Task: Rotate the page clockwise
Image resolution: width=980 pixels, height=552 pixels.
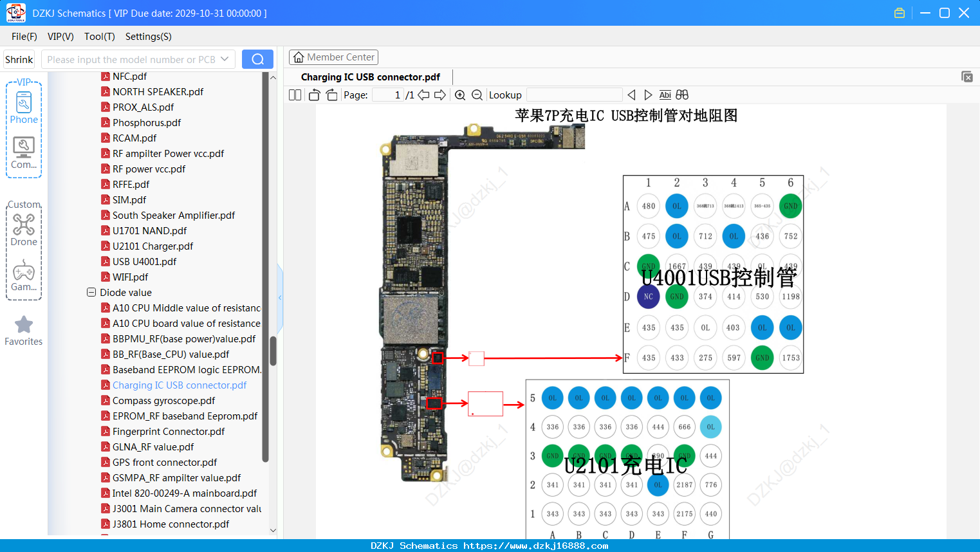Action: 331,95
